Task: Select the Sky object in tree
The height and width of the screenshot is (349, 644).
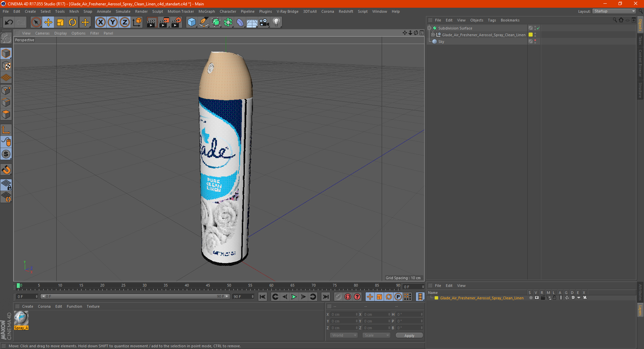Action: tap(441, 42)
